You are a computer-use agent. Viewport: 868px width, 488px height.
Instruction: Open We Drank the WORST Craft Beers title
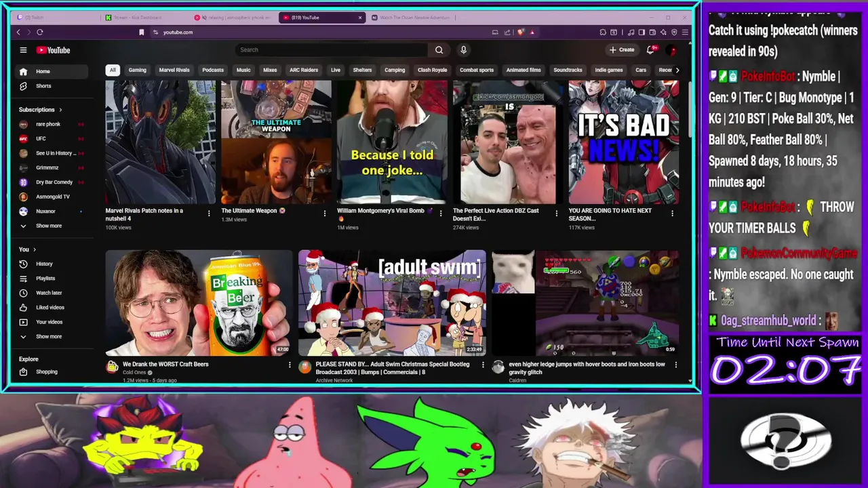pos(165,364)
